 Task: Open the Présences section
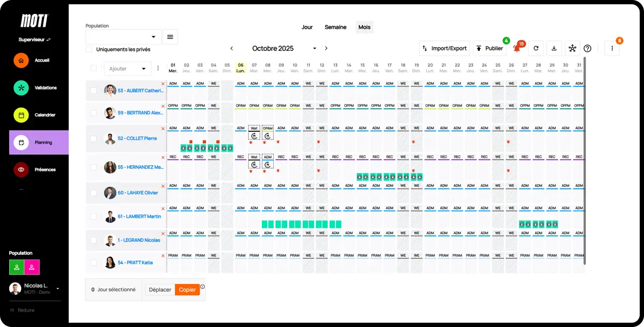pos(34,169)
